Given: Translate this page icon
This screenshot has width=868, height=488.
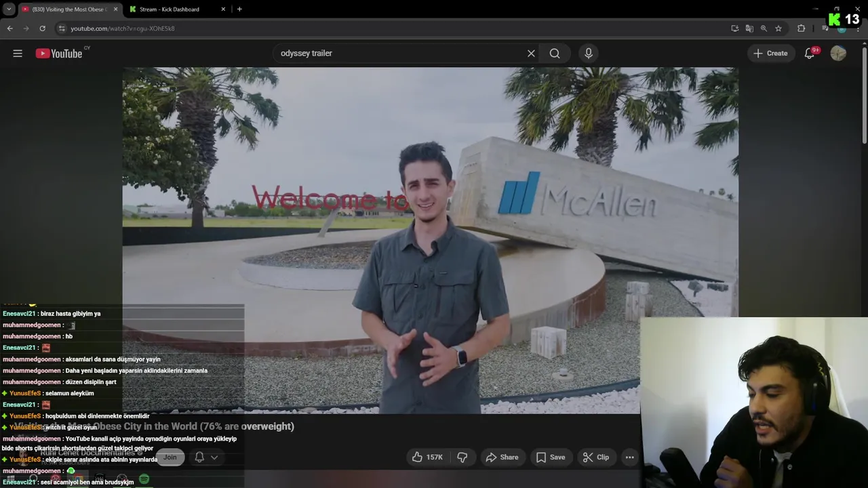Looking at the screenshot, I should (749, 28).
